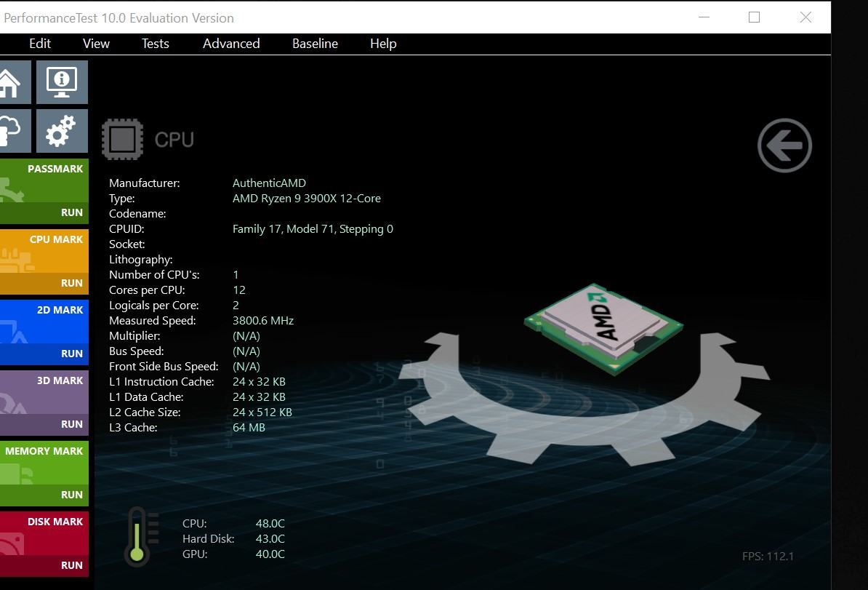Click the 'Front Side Bus Speed:' label
Viewport: 868px width, 590px height.
click(x=164, y=366)
